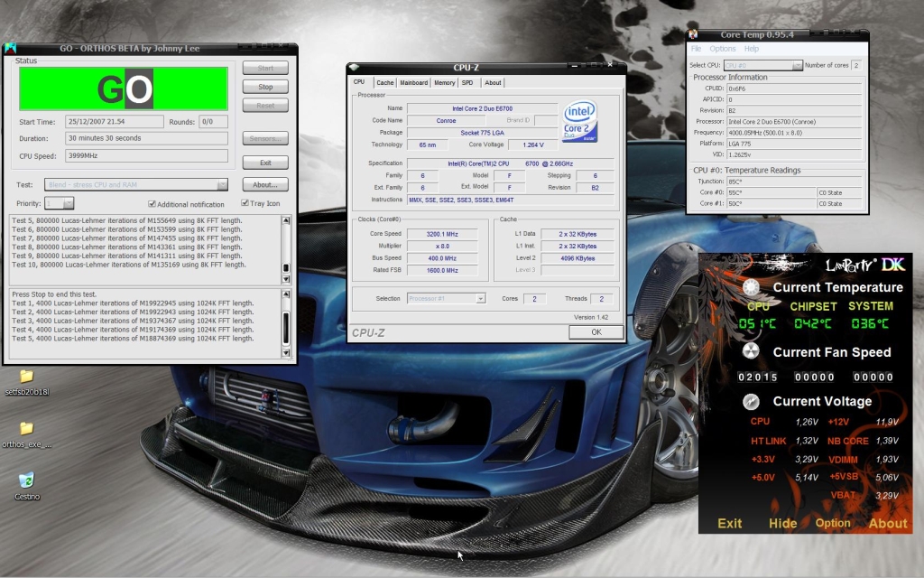
Task: Switch to the Cache tab in CPU-Z
Action: click(x=384, y=83)
